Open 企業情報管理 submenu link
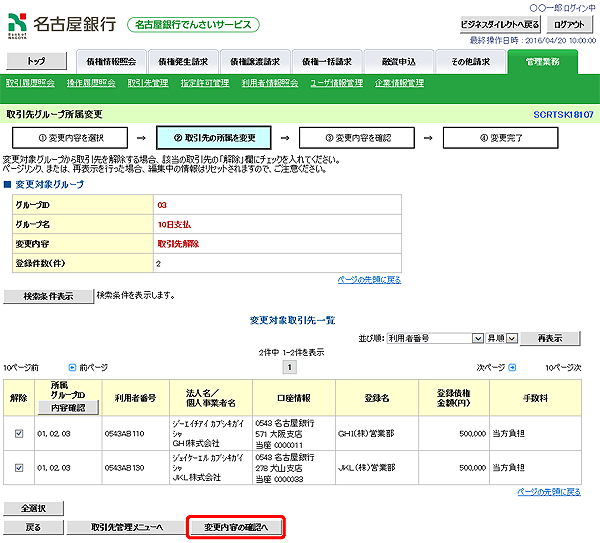The width and height of the screenshot is (600, 543). click(399, 83)
